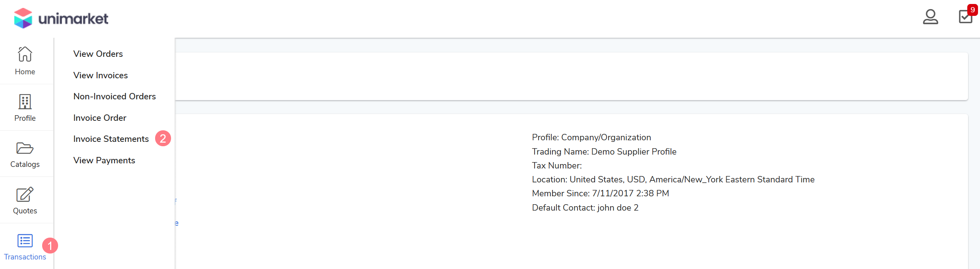Click the pink step 1 marker

(50, 246)
